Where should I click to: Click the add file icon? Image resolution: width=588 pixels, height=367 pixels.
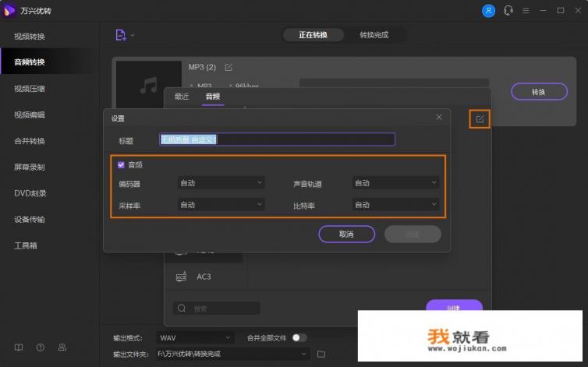(120, 35)
